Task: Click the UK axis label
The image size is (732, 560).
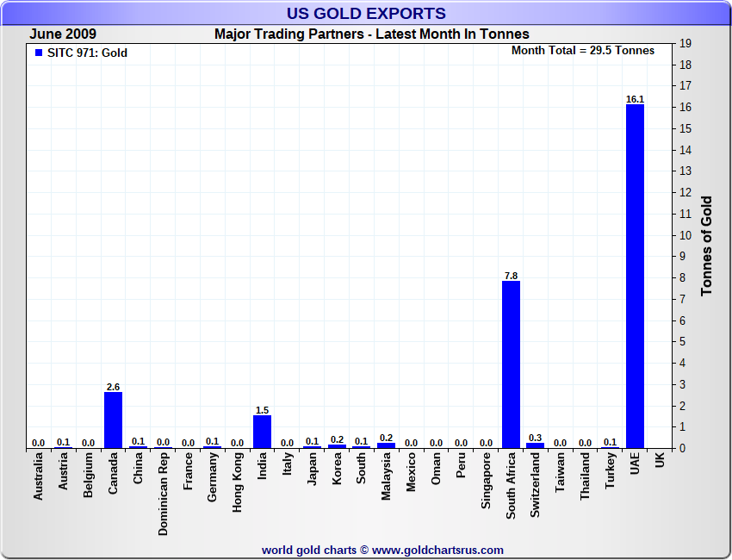Action: pos(660,460)
